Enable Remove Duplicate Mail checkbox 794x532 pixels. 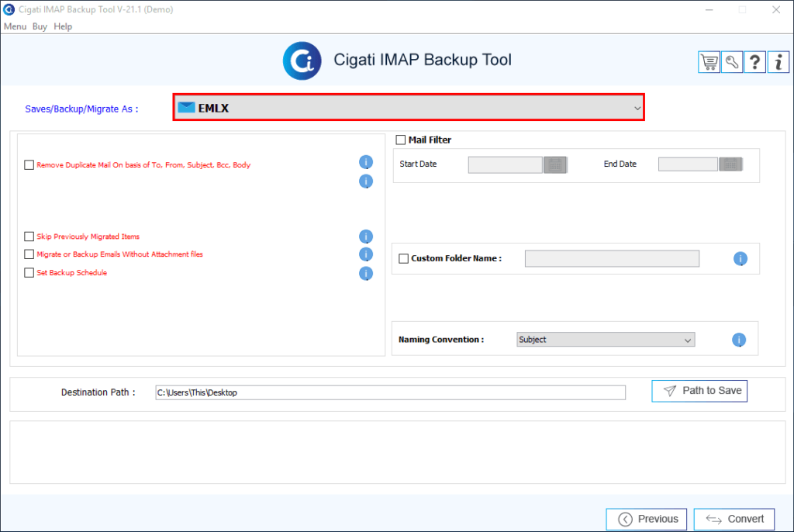click(29, 164)
